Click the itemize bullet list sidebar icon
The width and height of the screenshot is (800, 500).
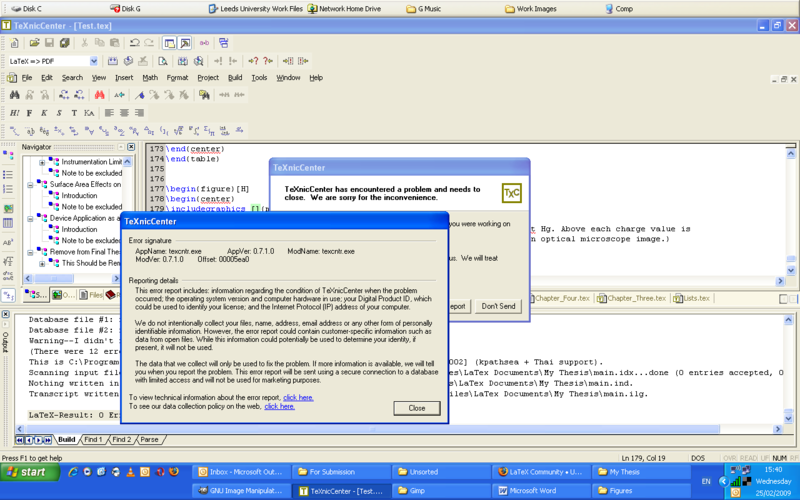coord(8,174)
